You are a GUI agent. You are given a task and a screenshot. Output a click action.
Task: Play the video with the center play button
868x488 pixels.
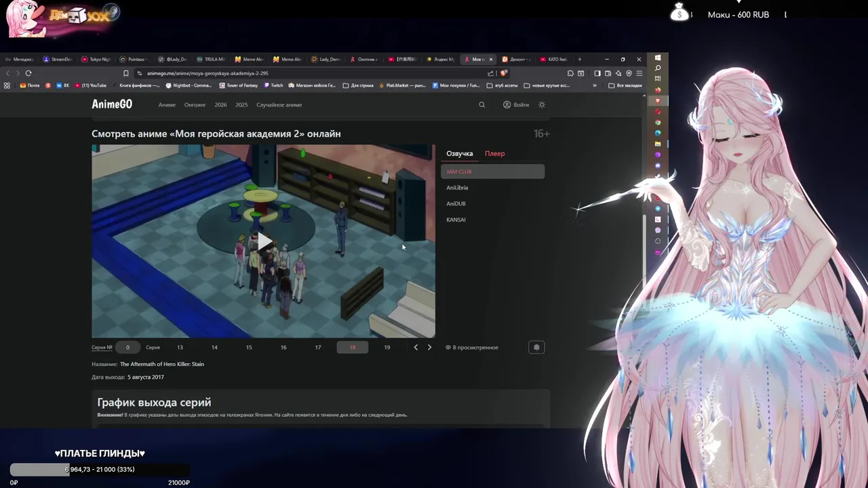tap(264, 241)
